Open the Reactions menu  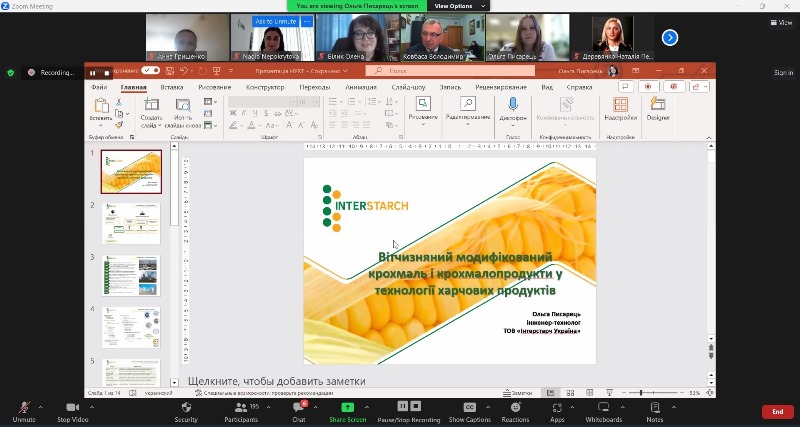pyautogui.click(x=515, y=408)
